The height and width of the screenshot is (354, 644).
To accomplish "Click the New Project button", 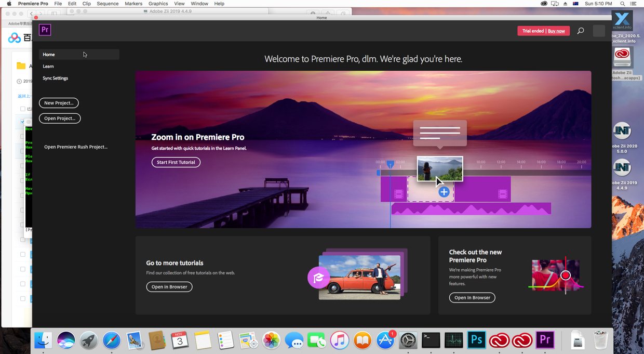I will pyautogui.click(x=59, y=103).
